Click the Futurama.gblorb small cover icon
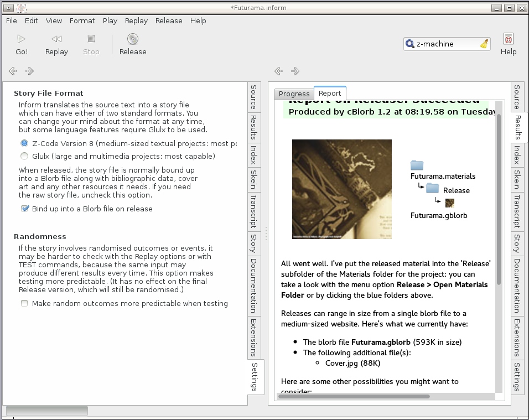 click(450, 203)
